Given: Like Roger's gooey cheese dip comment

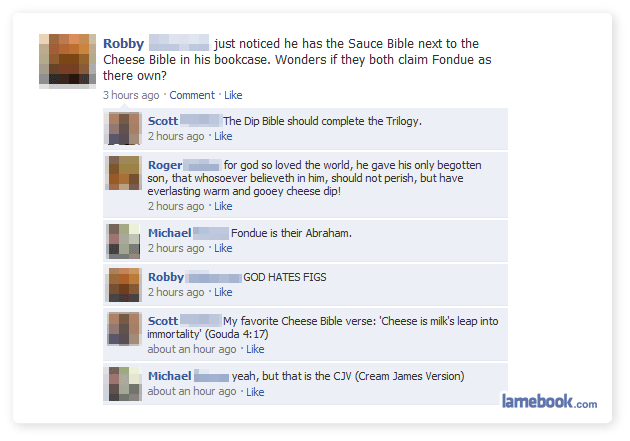Looking at the screenshot, I should coord(223,206).
